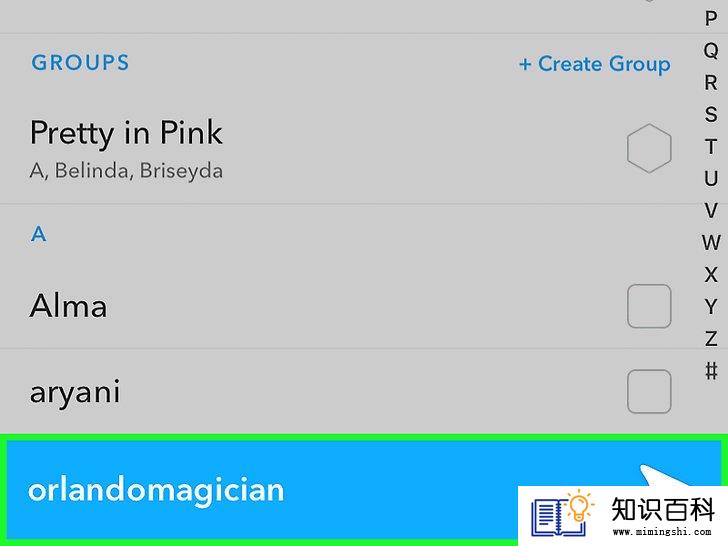Tap the orlandomagician recipient bar
This screenshot has width=728, height=546.
click(364, 490)
